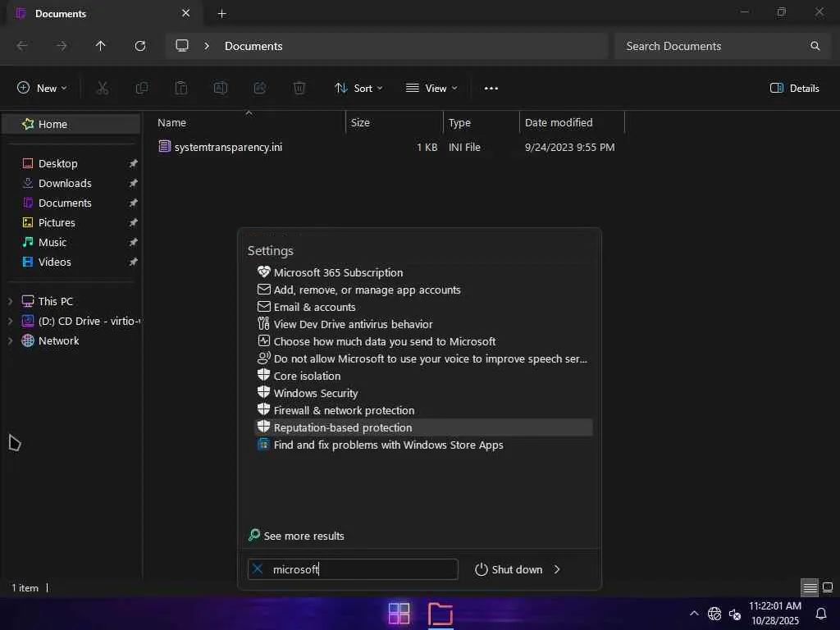The image size is (840, 630).
Task: Refresh the Documents folder
Action: click(140, 46)
